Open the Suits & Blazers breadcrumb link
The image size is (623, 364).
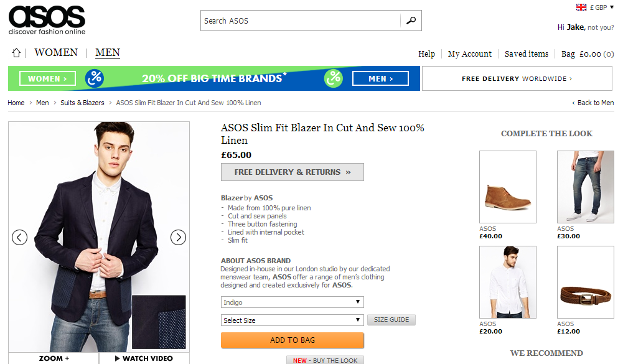[x=82, y=102]
